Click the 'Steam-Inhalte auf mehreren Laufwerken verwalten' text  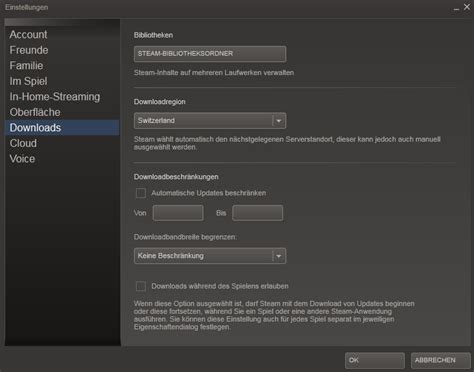point(214,73)
